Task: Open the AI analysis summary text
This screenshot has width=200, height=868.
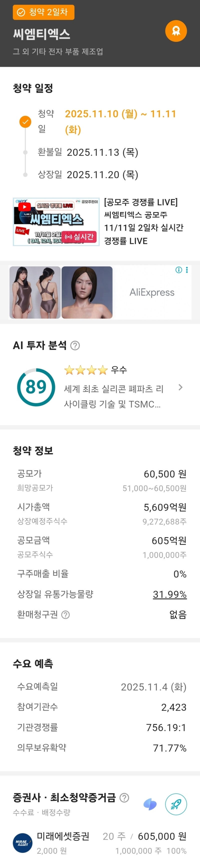Action: coord(114,396)
